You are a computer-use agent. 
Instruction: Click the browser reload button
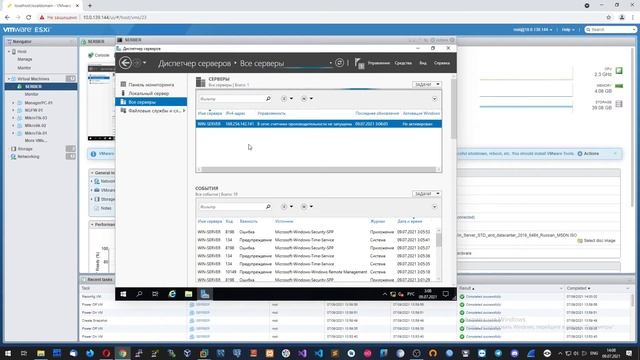pos(28,18)
